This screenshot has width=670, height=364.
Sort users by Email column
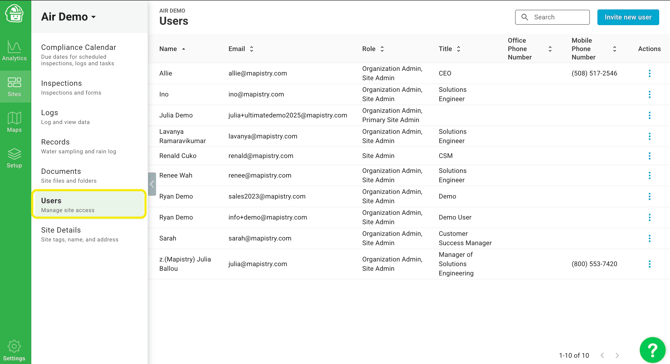(x=241, y=49)
